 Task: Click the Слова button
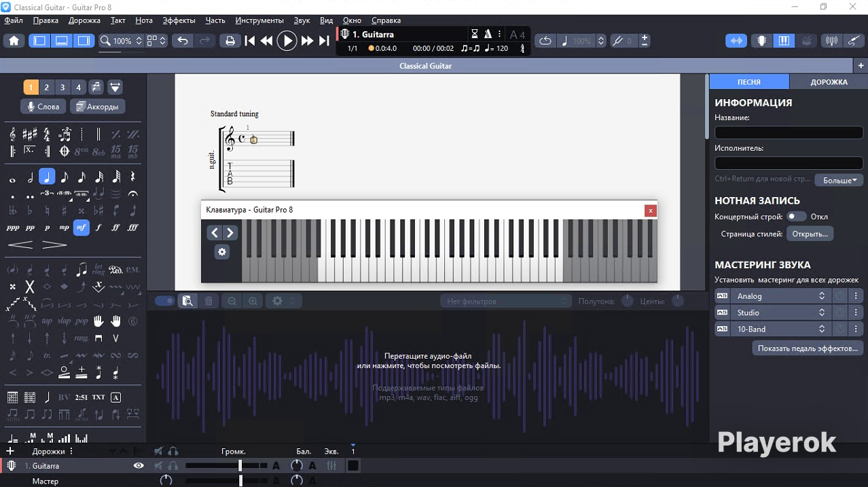pos(43,107)
